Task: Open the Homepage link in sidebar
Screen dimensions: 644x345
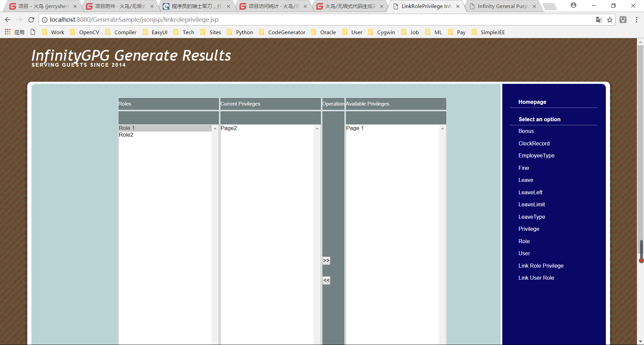Action: click(x=532, y=102)
